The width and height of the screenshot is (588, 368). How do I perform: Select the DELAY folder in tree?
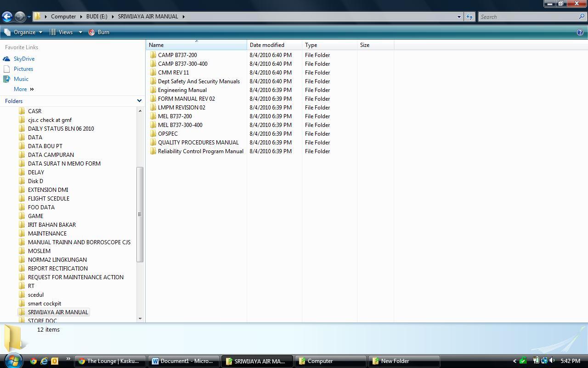point(36,172)
